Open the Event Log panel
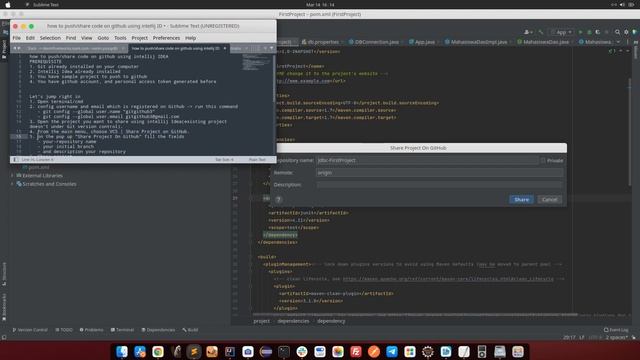The width and height of the screenshot is (640, 360). (x=616, y=330)
